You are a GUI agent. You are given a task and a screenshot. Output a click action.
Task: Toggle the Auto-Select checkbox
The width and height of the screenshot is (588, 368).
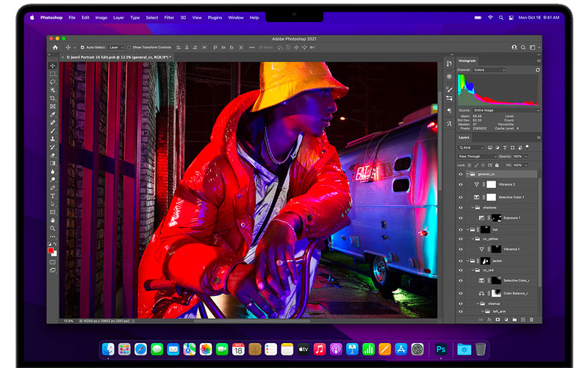(82, 48)
